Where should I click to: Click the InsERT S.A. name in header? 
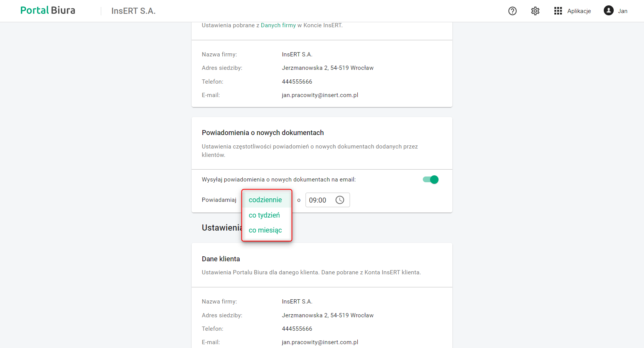pyautogui.click(x=133, y=11)
